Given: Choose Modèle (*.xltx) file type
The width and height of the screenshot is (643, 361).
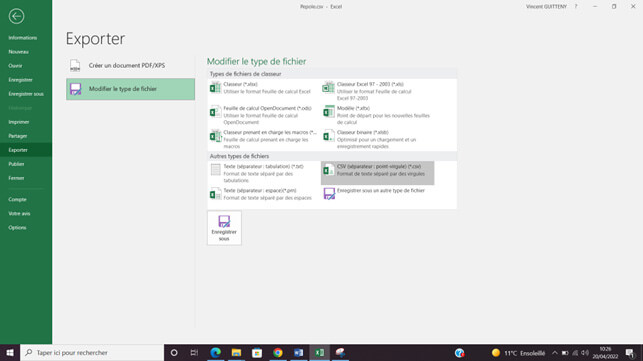Looking at the screenshot, I should (x=377, y=115).
